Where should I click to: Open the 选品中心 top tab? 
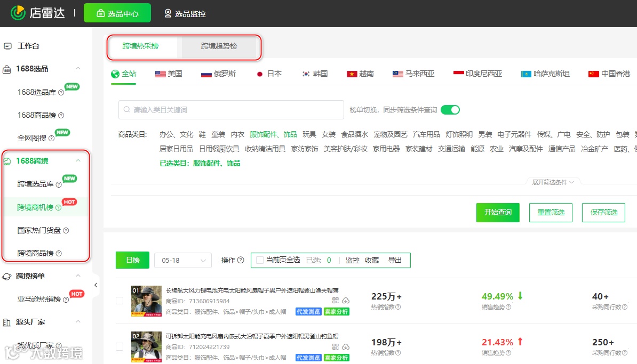(117, 13)
